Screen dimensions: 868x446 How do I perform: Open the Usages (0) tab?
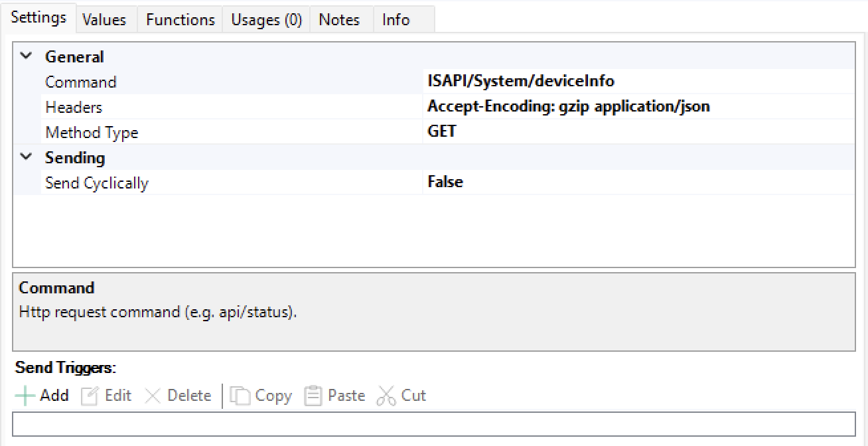266,20
